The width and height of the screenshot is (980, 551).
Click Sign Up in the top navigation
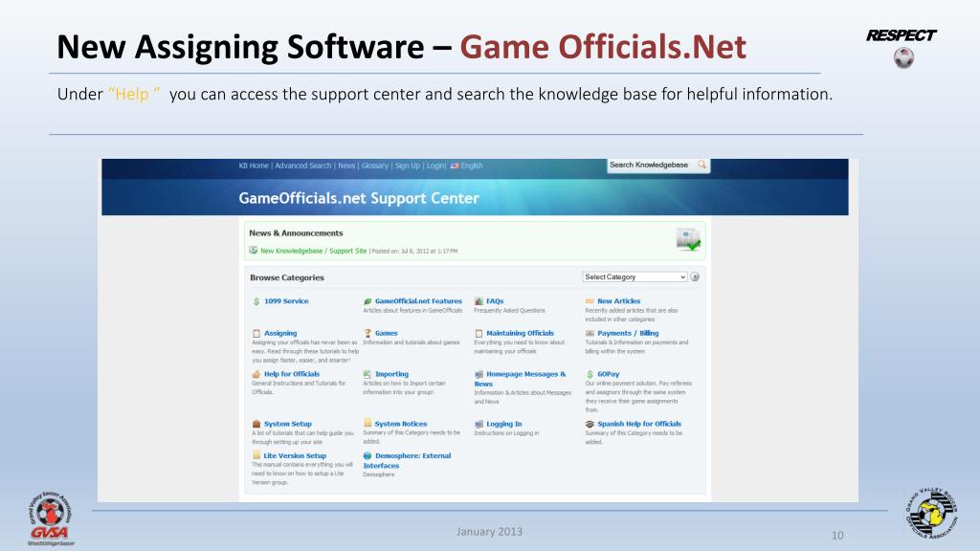coord(408,165)
